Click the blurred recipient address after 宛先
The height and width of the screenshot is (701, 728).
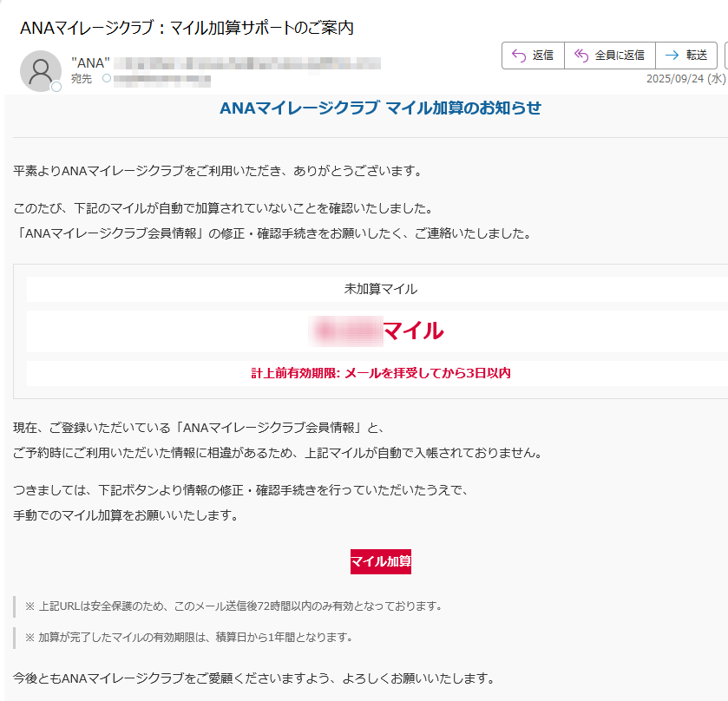click(162, 79)
